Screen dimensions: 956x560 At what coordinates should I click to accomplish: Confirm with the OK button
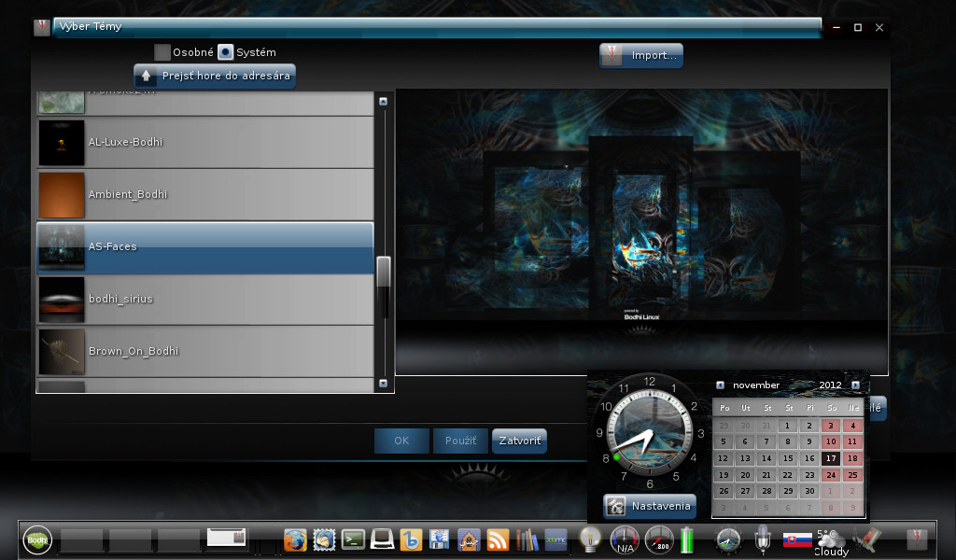401,441
